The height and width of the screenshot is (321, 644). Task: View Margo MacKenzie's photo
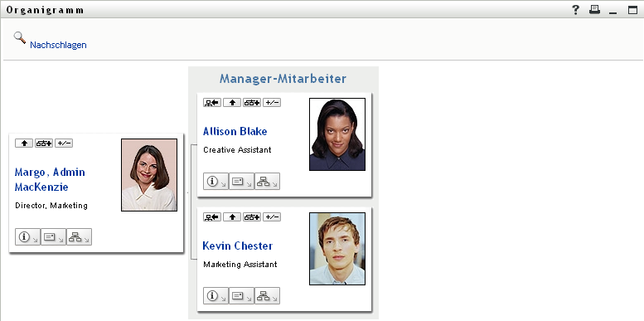coord(149,175)
